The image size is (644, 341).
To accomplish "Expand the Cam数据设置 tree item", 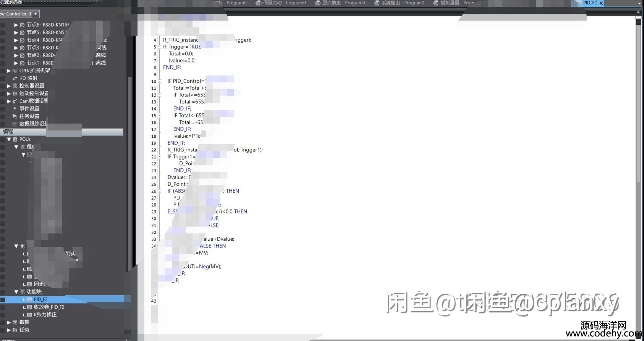I will [9, 101].
